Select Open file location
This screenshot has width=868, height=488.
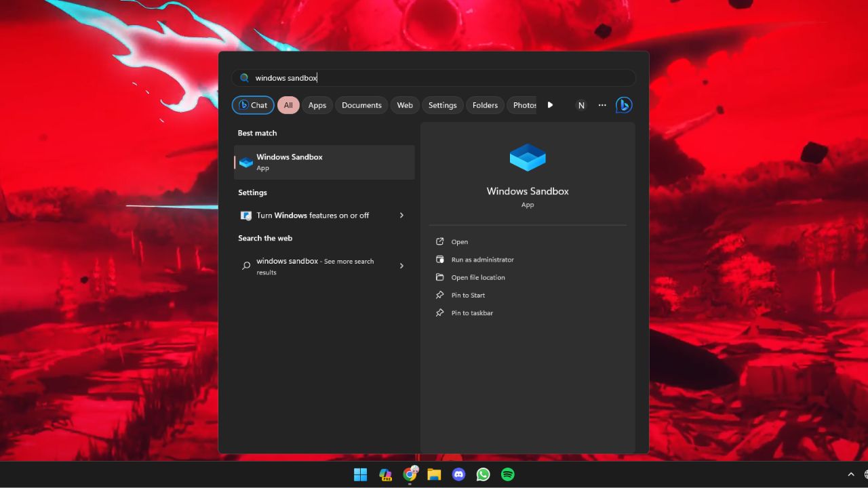pyautogui.click(x=477, y=277)
